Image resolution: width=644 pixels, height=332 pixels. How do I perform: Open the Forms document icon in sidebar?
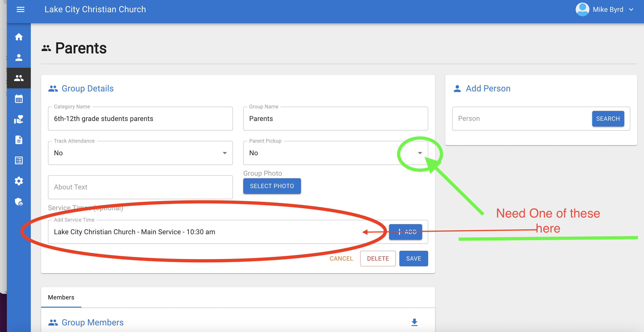19,140
